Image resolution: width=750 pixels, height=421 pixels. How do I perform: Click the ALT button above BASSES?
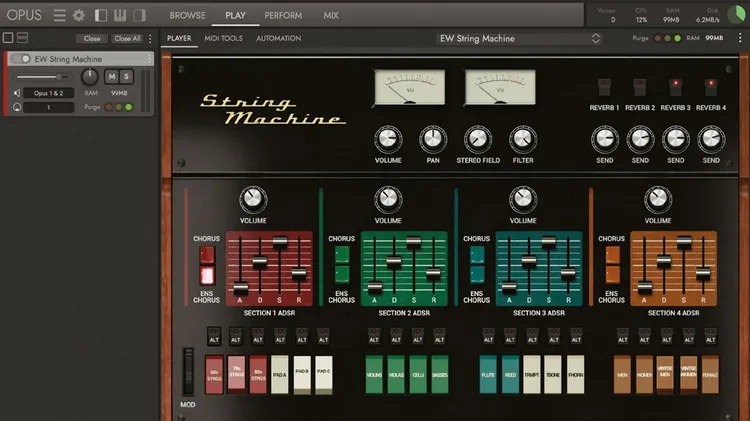click(x=440, y=336)
